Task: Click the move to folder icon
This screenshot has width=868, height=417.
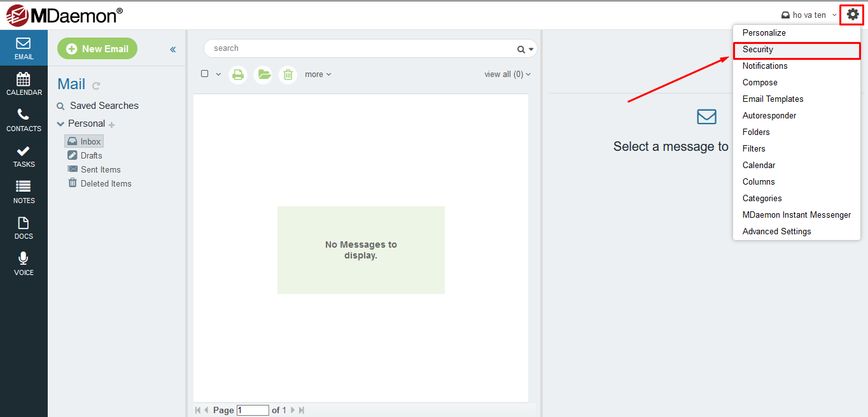Action: point(263,74)
